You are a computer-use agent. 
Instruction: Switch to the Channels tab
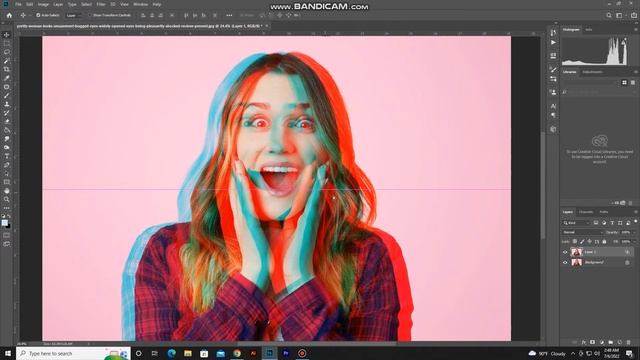(x=586, y=212)
